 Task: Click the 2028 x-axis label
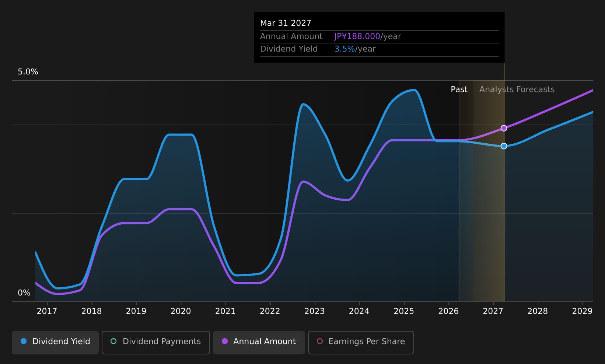[x=538, y=311]
